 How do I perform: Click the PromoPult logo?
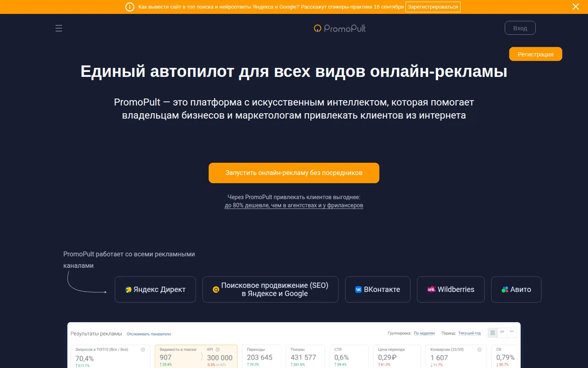pos(340,28)
